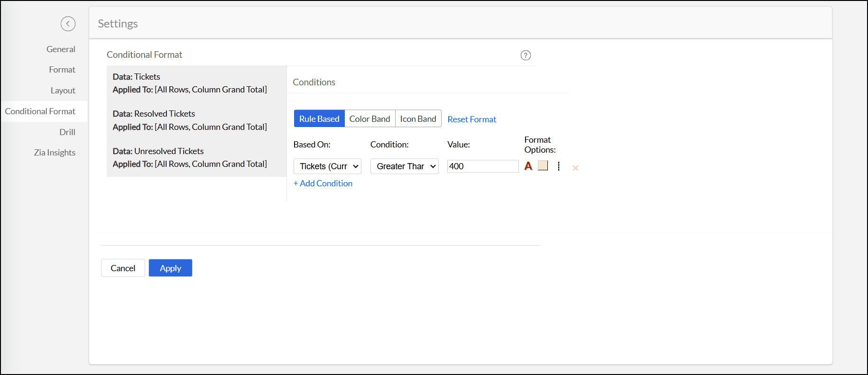Switch to Color Band formatting

[369, 119]
